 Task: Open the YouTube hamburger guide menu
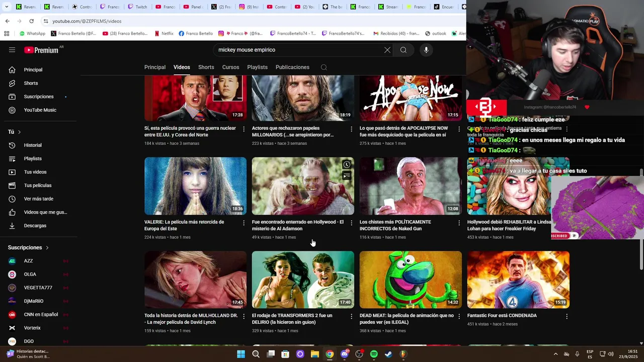point(12,50)
